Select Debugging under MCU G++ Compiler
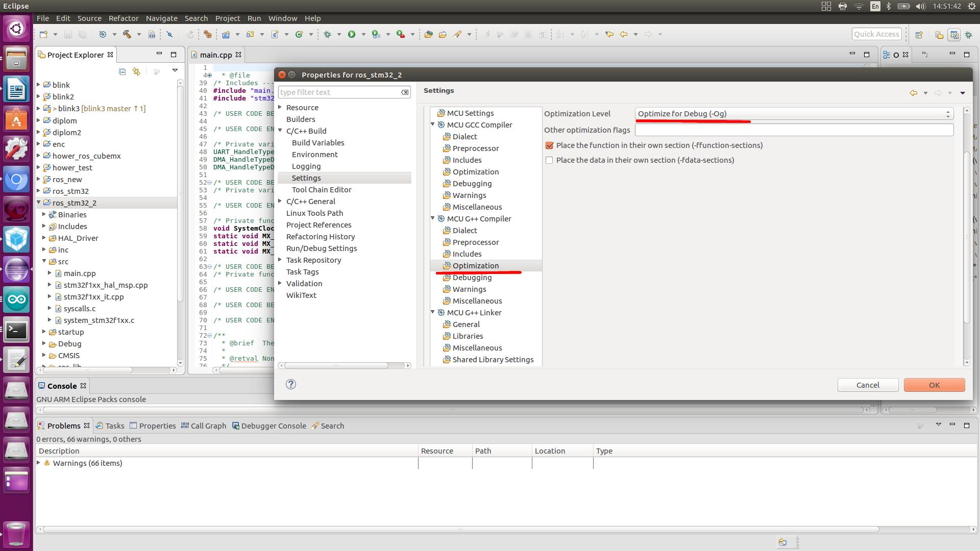Viewport: 980px width, 551px height. coord(467,278)
